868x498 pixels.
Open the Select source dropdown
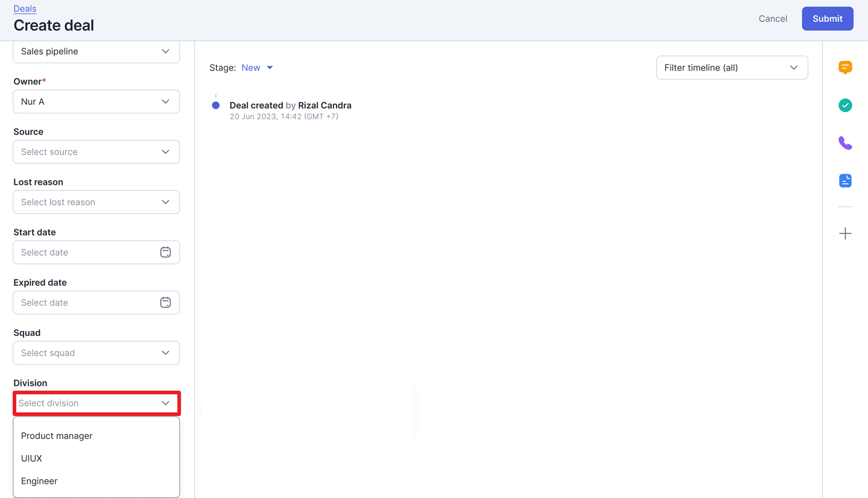point(97,152)
